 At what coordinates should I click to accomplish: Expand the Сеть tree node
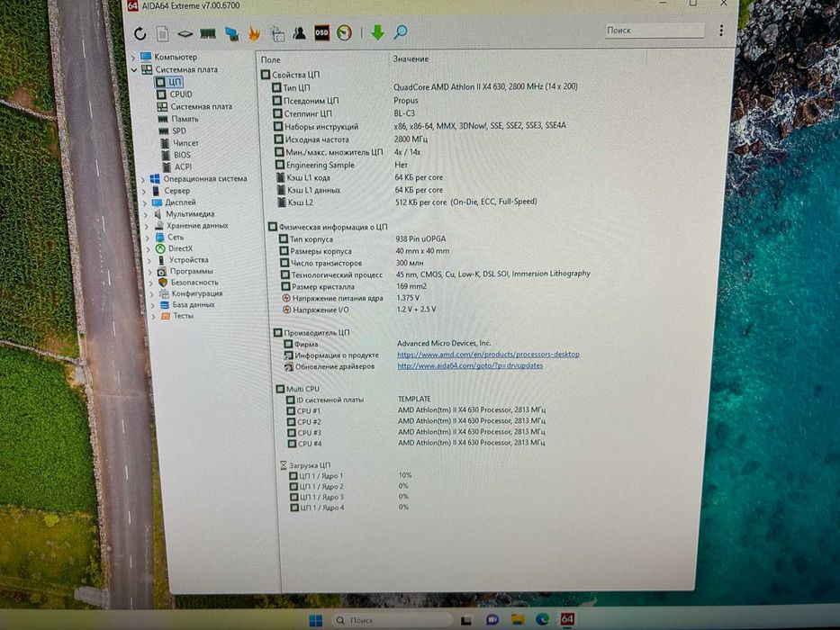148,238
